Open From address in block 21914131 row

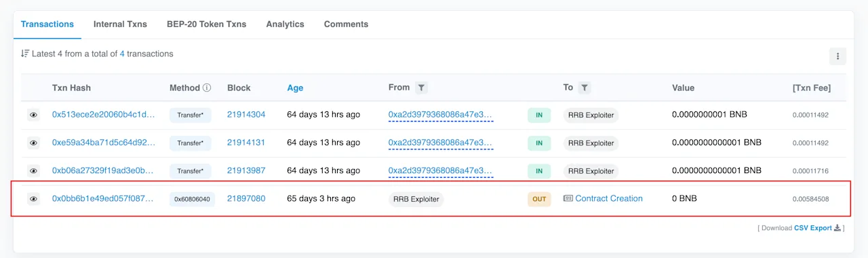pos(441,143)
